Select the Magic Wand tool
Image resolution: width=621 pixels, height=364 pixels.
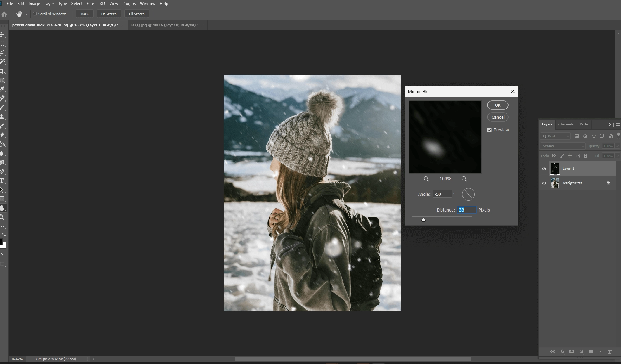click(2, 62)
